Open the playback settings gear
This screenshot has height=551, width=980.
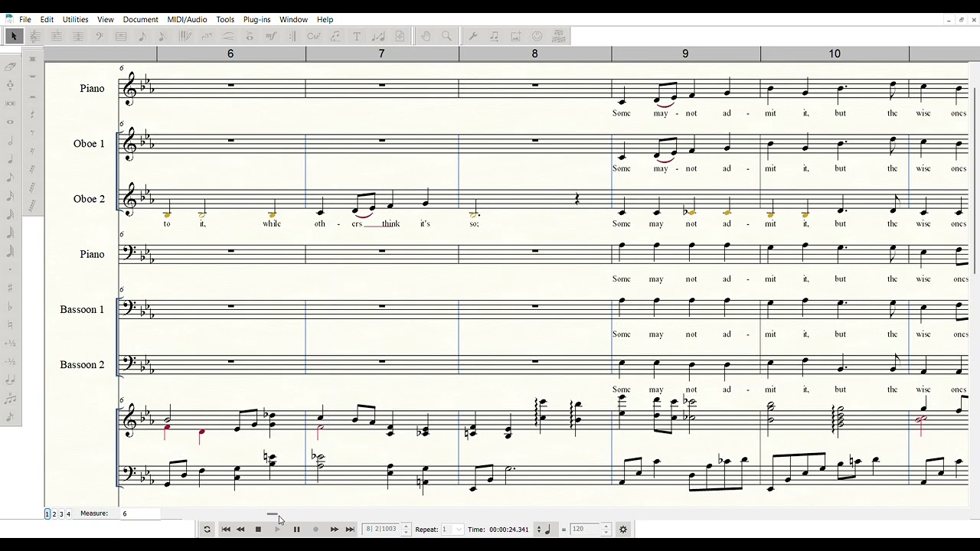(623, 529)
